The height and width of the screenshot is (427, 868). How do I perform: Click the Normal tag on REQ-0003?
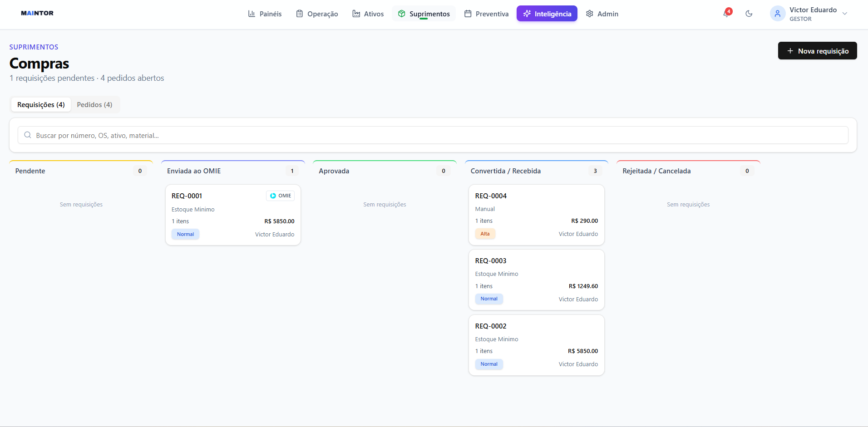click(489, 299)
